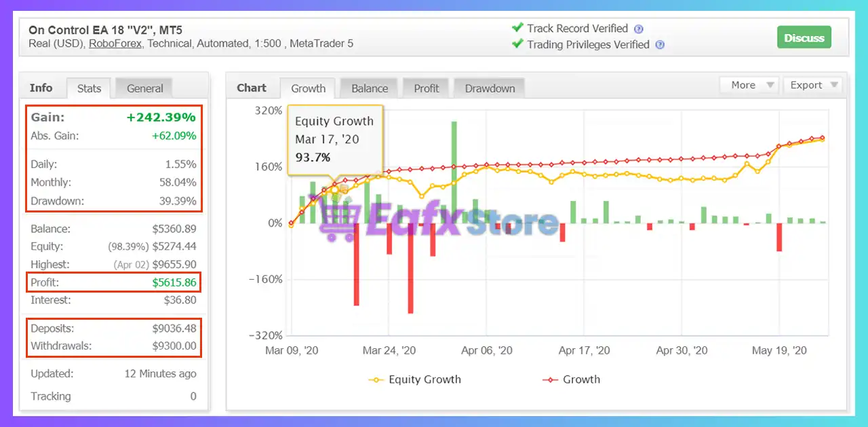Click the Apr 06, '20 axis label
This screenshot has width=868, height=427.
coord(487,350)
